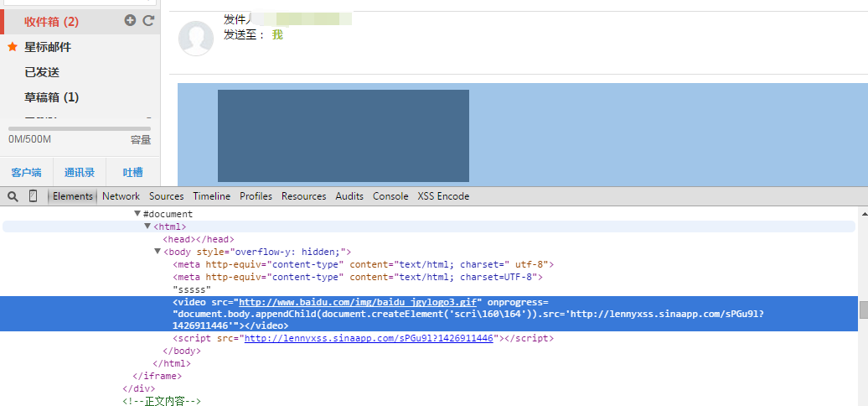This screenshot has width=868, height=406.
Task: Open the XSS Encode tab
Action: point(443,196)
